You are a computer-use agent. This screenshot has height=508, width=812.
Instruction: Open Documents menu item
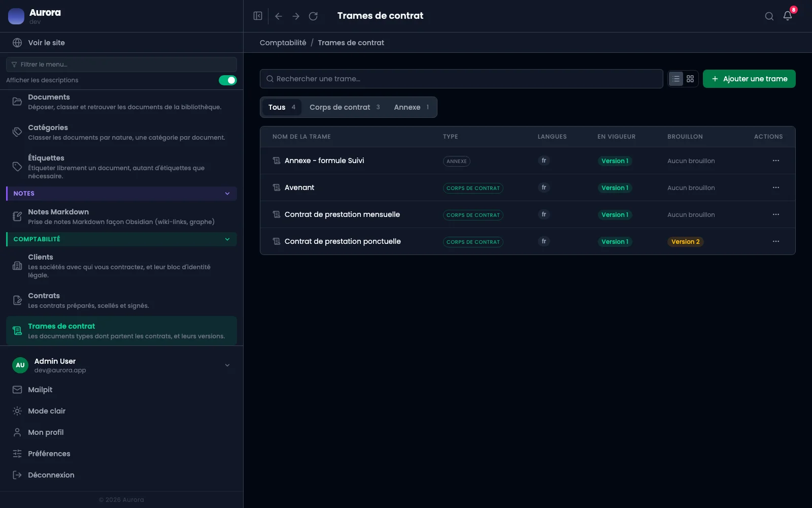pyautogui.click(x=121, y=102)
